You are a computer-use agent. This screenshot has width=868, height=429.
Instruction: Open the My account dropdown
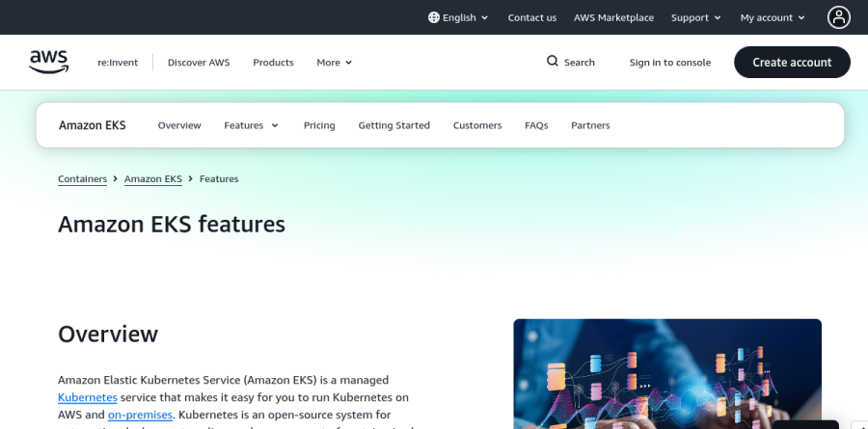(773, 17)
